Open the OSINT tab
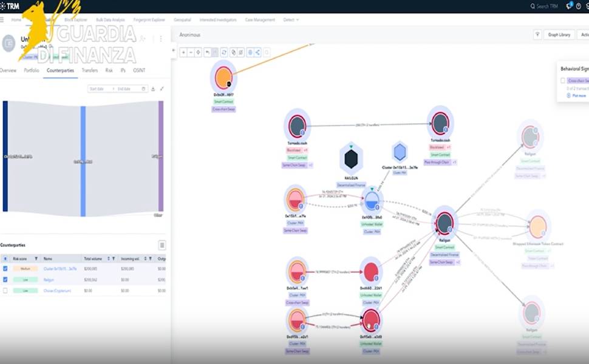 pos(139,70)
